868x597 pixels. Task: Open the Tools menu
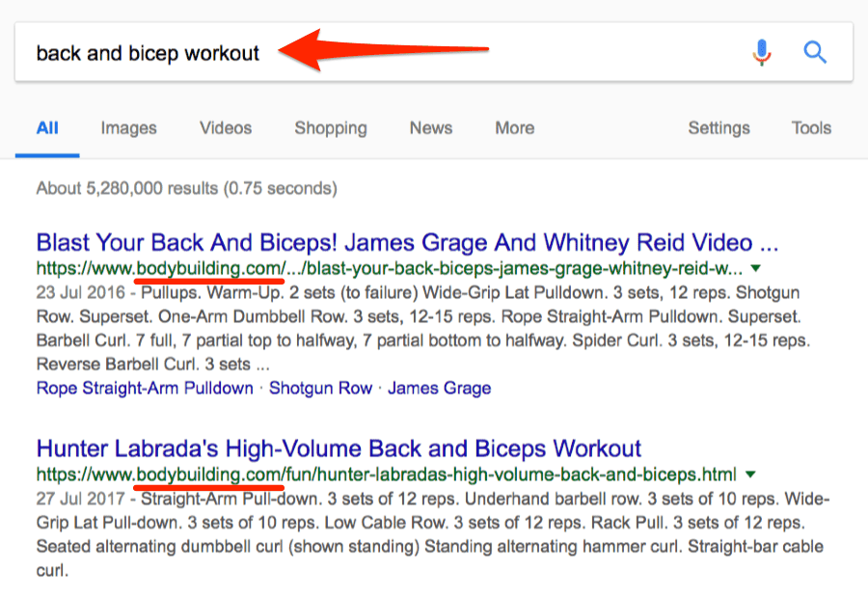pyautogui.click(x=810, y=127)
